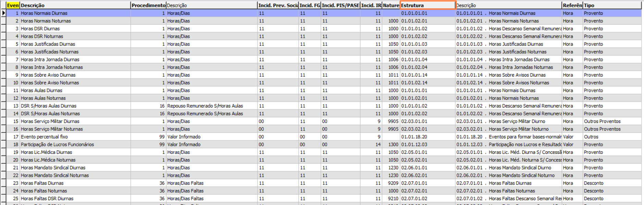Click the current-row arrow indicator beside row 1
Image resolution: width=644 pixels, height=205 pixels.
pos(3,13)
